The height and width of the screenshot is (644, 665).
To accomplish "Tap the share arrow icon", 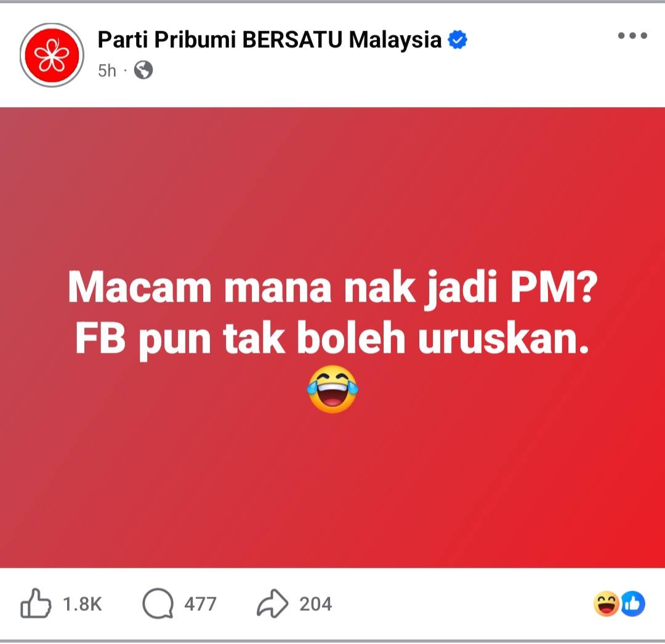I will (272, 603).
